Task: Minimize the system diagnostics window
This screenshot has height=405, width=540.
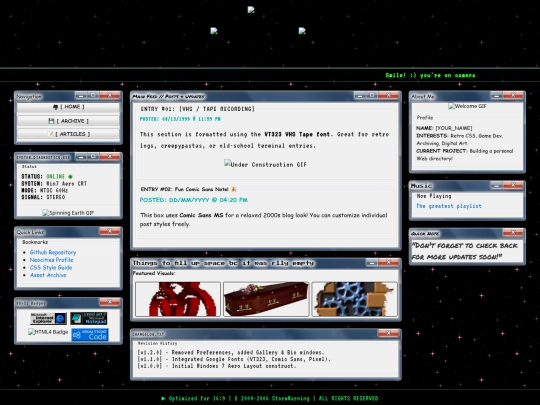Action: (81, 157)
